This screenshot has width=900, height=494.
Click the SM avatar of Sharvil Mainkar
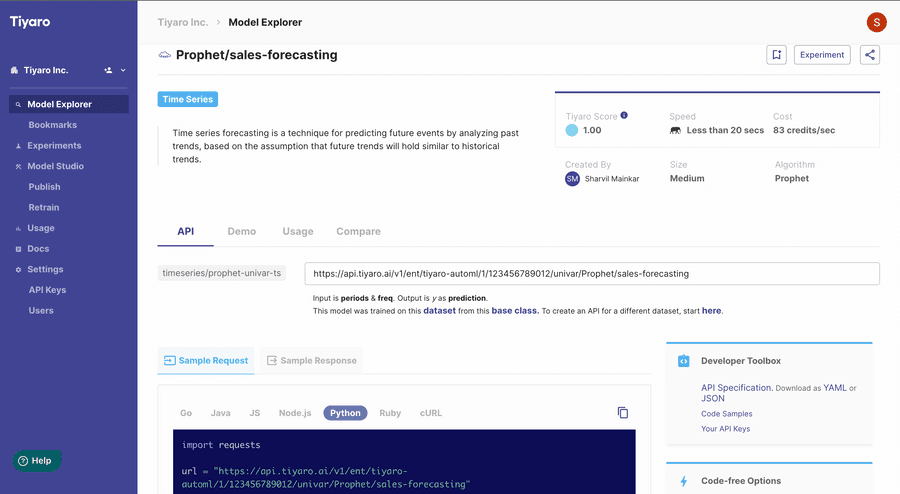pos(572,178)
